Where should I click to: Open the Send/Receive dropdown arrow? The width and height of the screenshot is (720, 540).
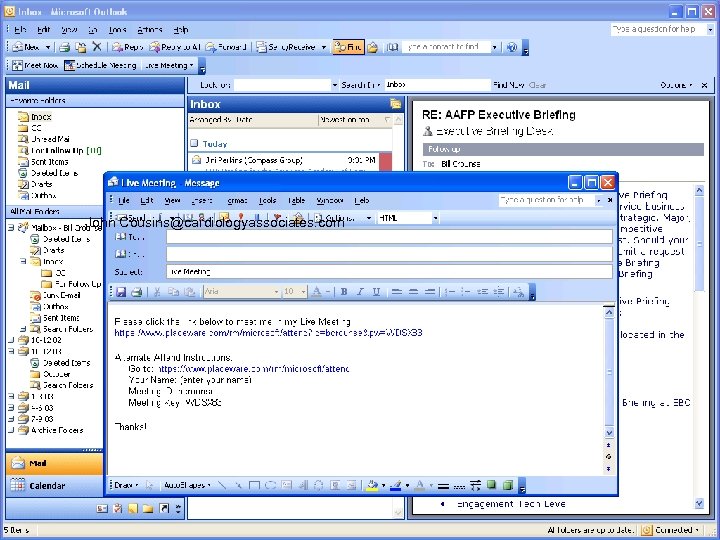click(x=324, y=47)
